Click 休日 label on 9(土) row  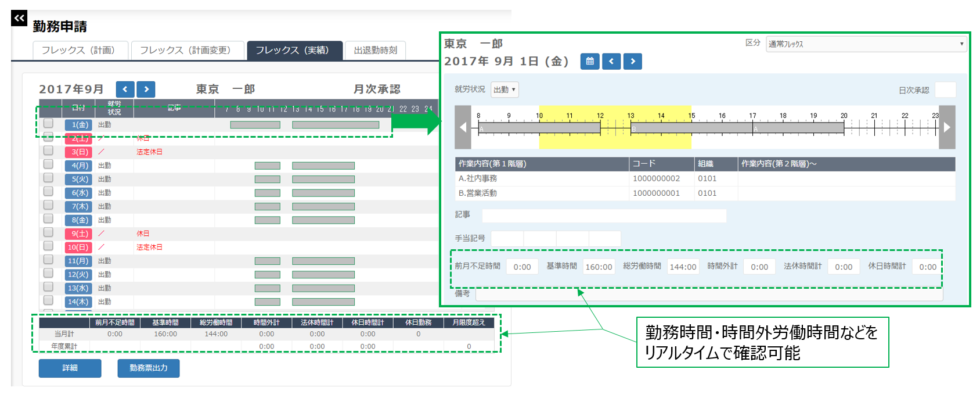[x=143, y=234]
